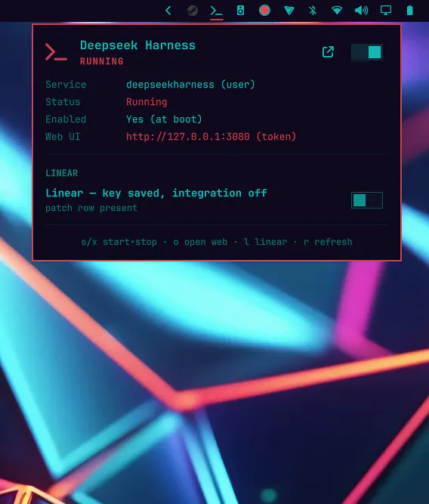Click the red Running status value
Image resolution: width=429 pixels, height=504 pixels.
pos(147,102)
